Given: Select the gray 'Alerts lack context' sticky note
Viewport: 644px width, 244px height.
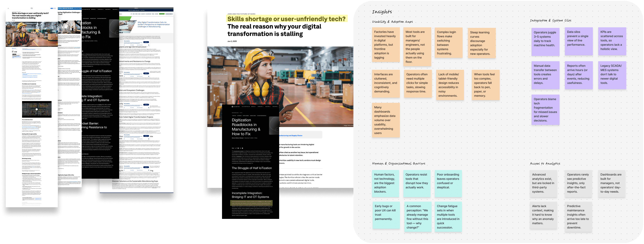Looking at the screenshot, I should pos(543,215).
